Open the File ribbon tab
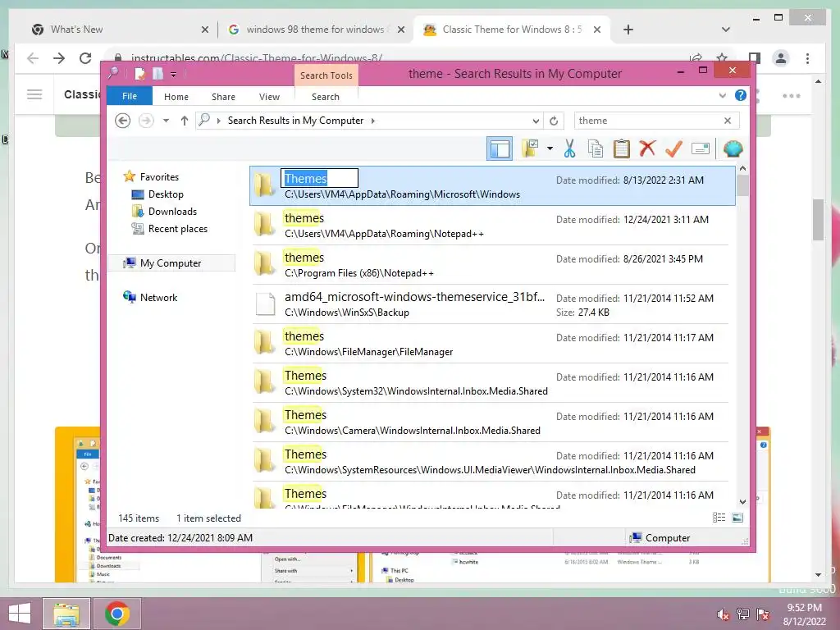Viewport: 840px width, 630px height. (x=130, y=96)
